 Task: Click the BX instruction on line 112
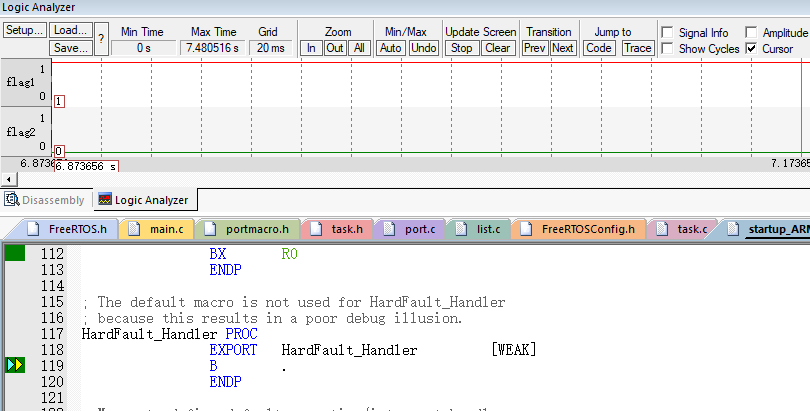coord(217,254)
